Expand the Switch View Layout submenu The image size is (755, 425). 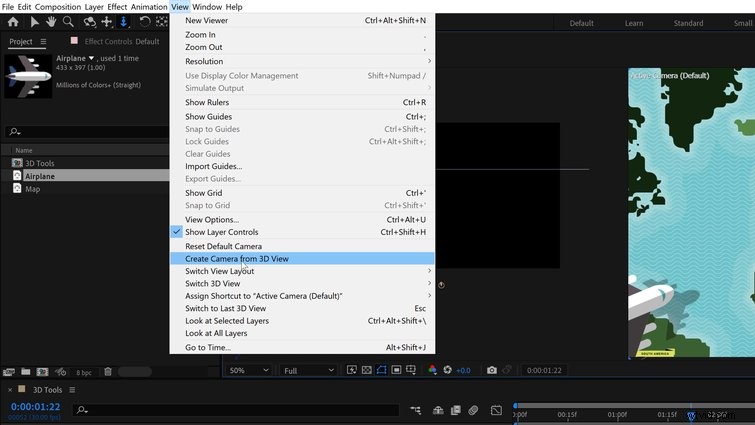coord(302,271)
